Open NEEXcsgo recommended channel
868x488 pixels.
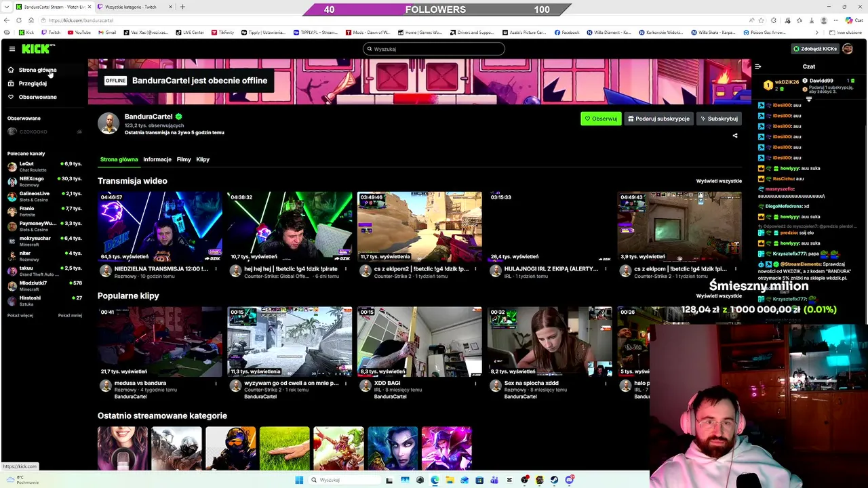tap(45, 181)
